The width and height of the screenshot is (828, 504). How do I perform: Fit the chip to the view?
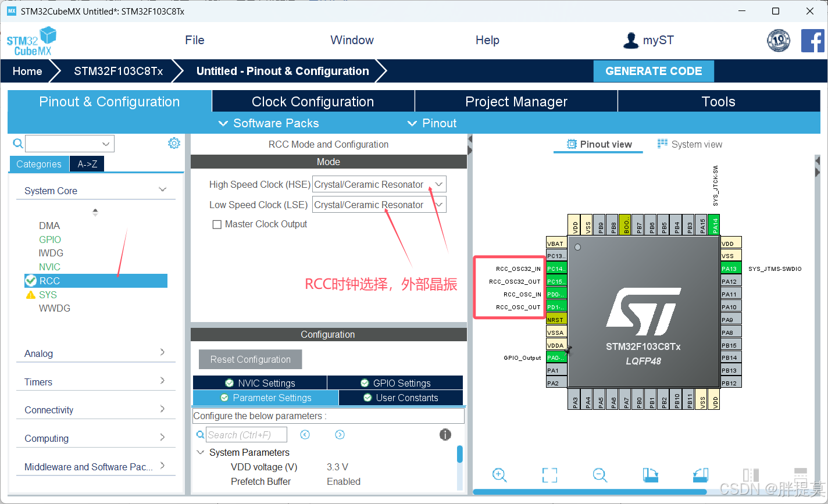point(549,475)
